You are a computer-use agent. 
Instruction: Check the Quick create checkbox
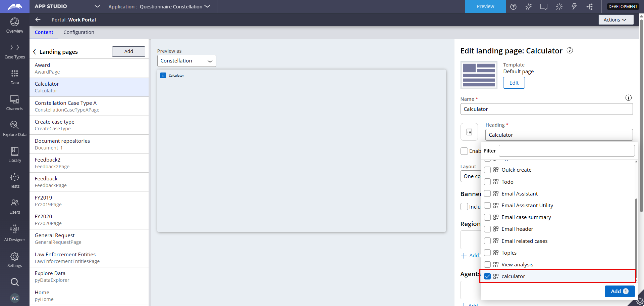tap(487, 170)
